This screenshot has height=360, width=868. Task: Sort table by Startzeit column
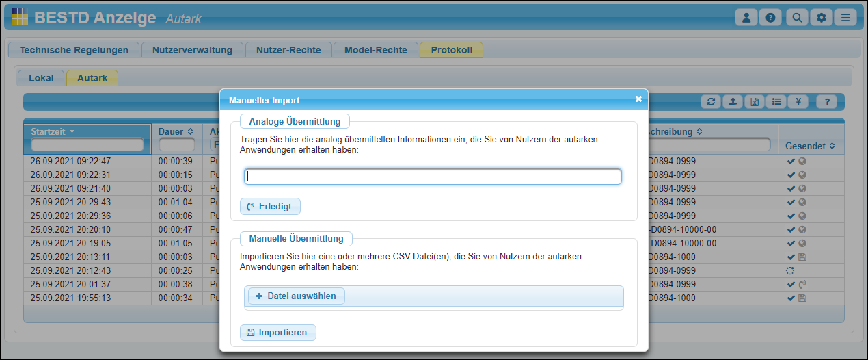tap(53, 131)
